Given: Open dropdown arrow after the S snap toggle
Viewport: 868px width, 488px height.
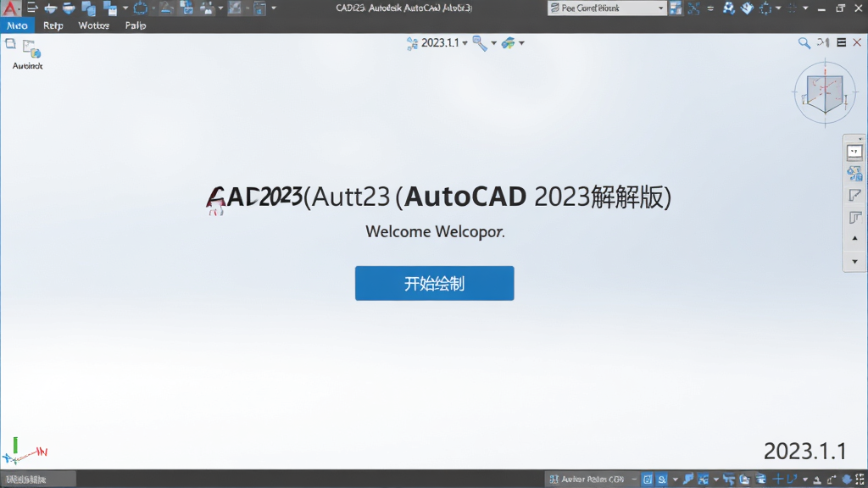Looking at the screenshot, I should 675,480.
